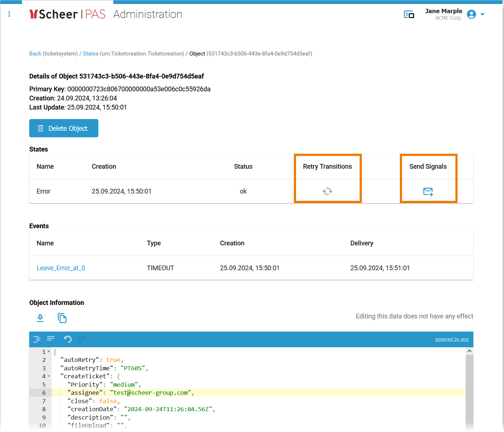Navigate to the States breadcrumb link

(90, 54)
